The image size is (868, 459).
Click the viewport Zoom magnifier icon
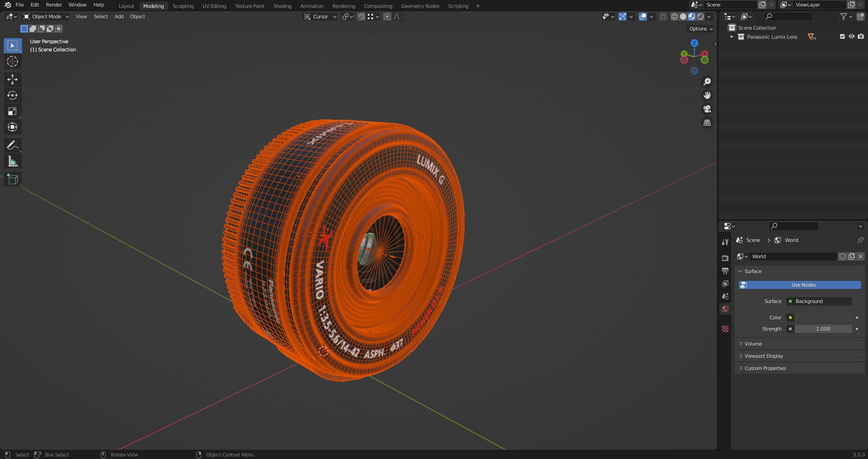click(707, 82)
